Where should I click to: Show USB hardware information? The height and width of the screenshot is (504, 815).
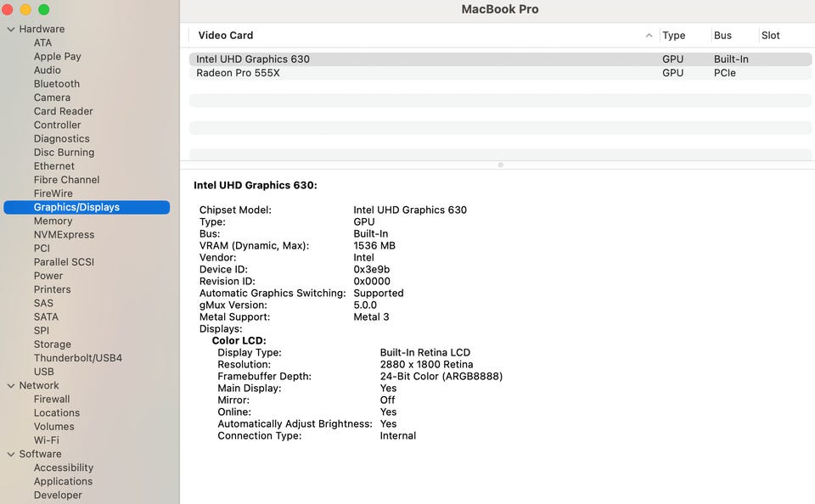coord(43,372)
